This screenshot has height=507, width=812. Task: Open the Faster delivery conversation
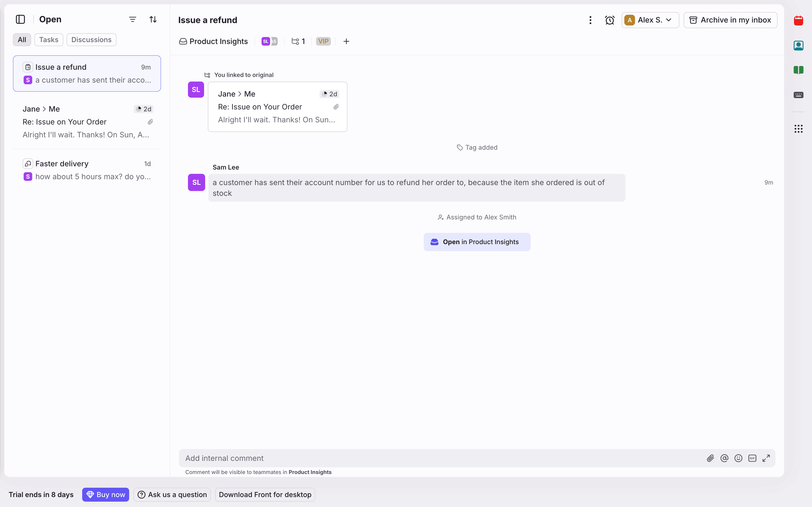[87, 170]
